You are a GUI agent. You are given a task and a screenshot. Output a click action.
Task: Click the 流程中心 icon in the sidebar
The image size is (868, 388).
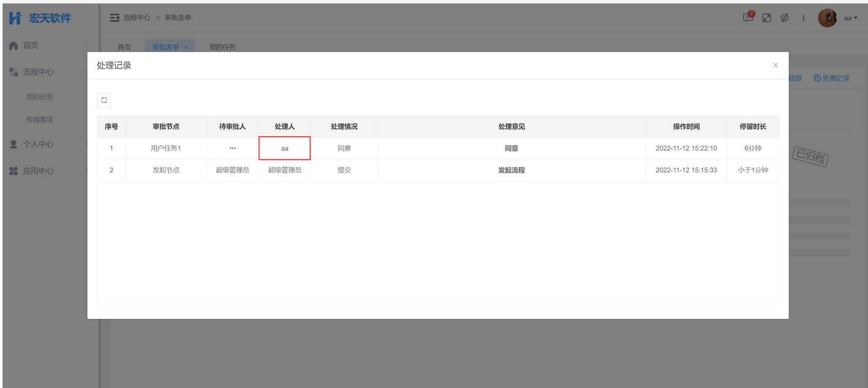[x=13, y=72]
